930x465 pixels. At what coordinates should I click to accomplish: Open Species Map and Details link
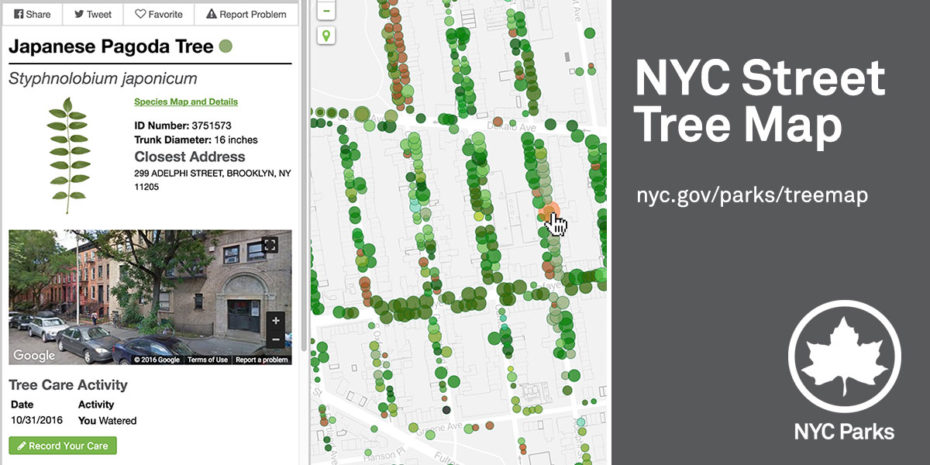pos(186,101)
